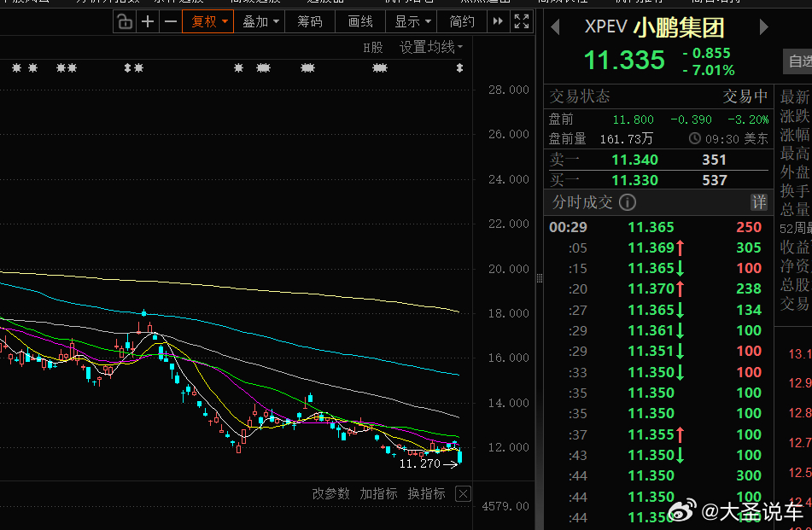This screenshot has width=812, height=530.
Task: Open the 叠加 overlay dropdown
Action: (x=260, y=21)
